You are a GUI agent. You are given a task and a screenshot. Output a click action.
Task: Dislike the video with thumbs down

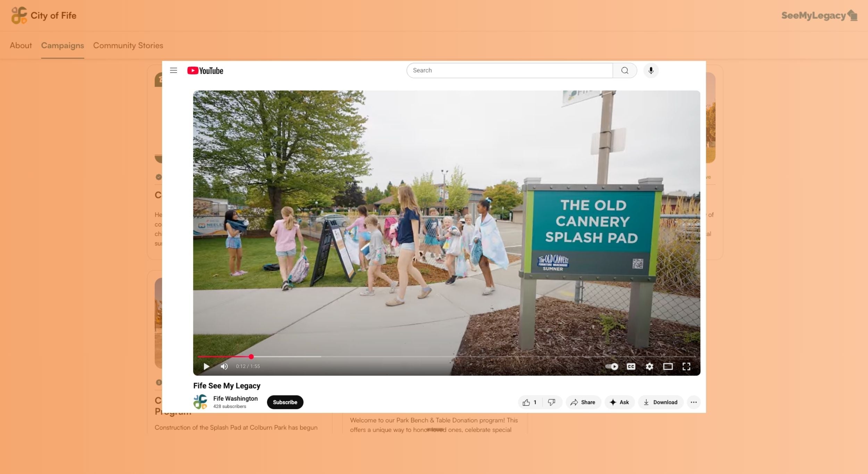551,402
